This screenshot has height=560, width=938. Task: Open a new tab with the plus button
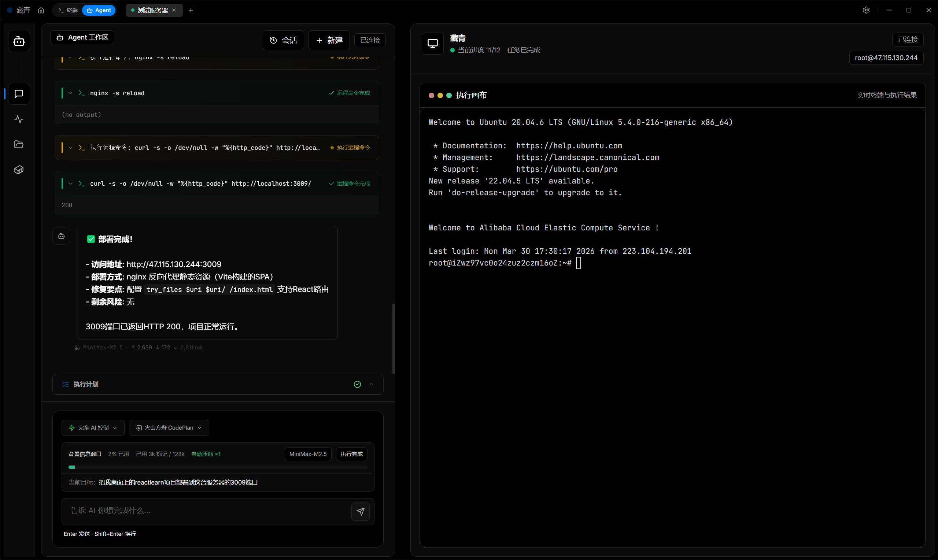coord(191,10)
